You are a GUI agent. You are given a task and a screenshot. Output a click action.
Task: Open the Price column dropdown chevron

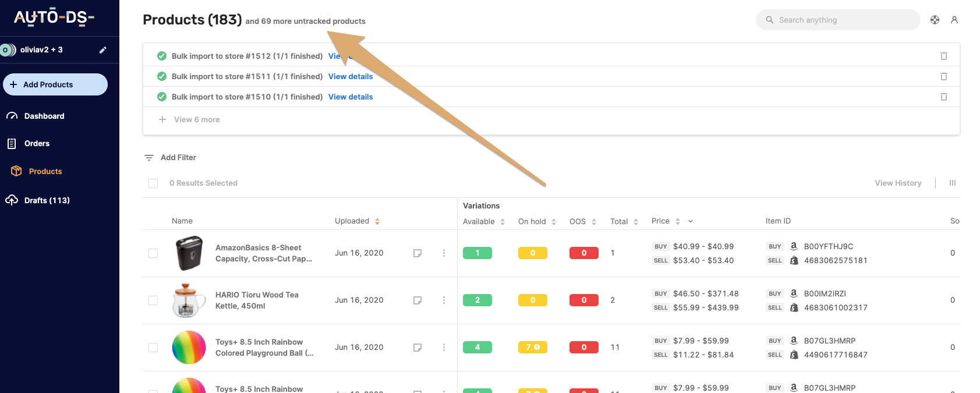691,221
